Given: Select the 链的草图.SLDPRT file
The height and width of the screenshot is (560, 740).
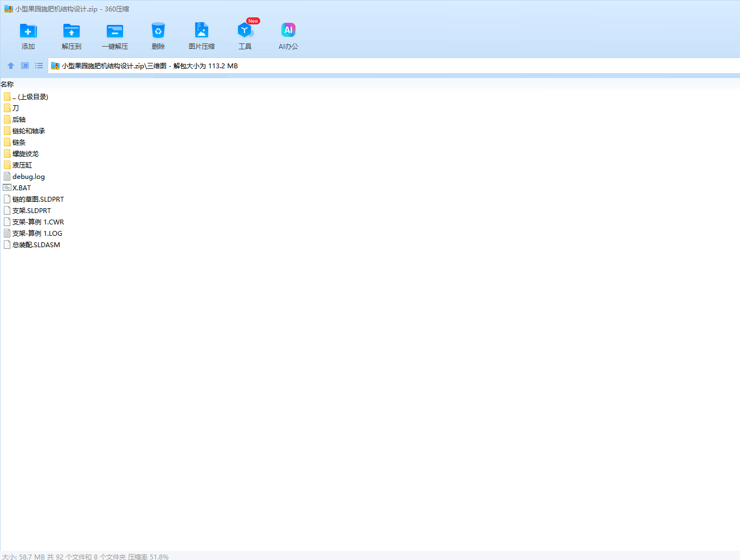Looking at the screenshot, I should 34,199.
